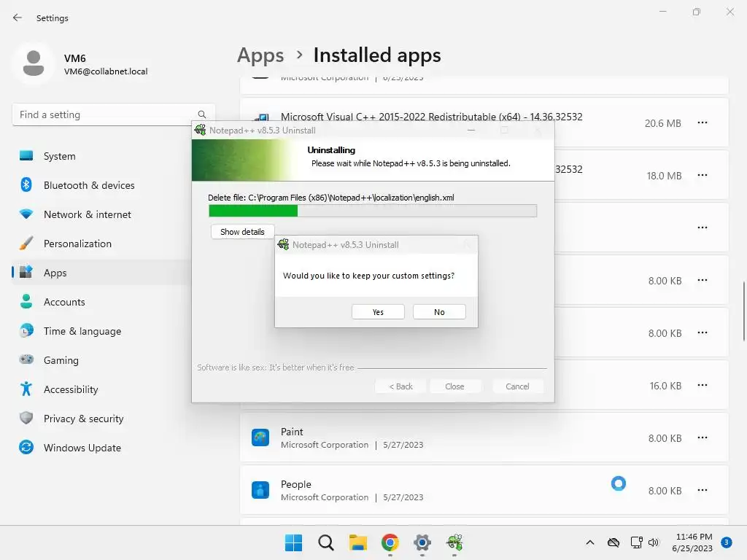Click the Paint app name
The image size is (747, 560).
coord(292,432)
